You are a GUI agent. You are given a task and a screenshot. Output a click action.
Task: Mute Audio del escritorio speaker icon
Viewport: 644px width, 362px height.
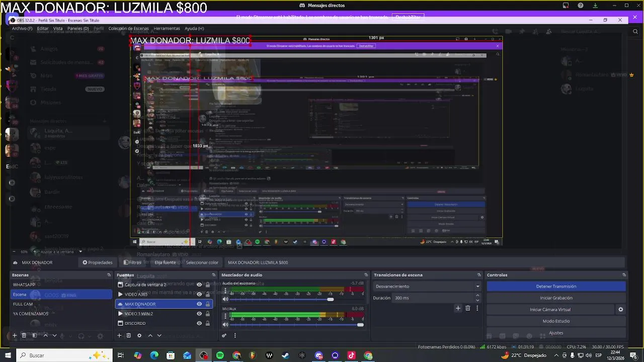(225, 299)
